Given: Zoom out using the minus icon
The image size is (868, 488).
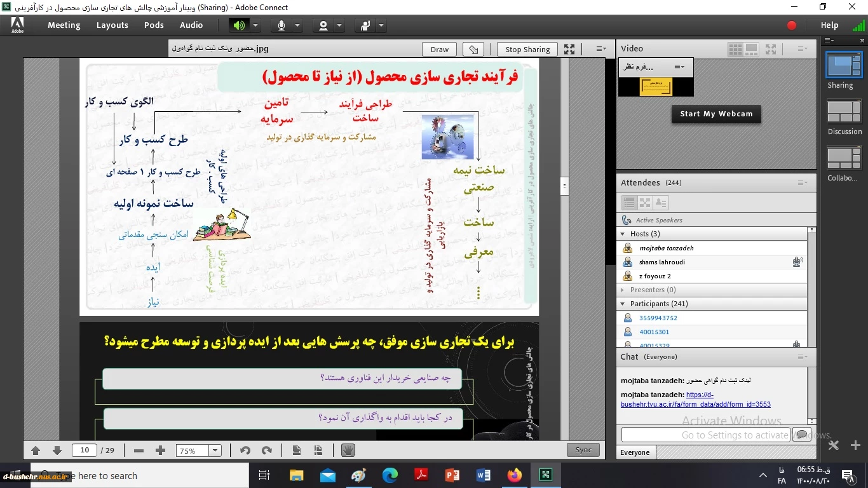Looking at the screenshot, I should (x=139, y=451).
